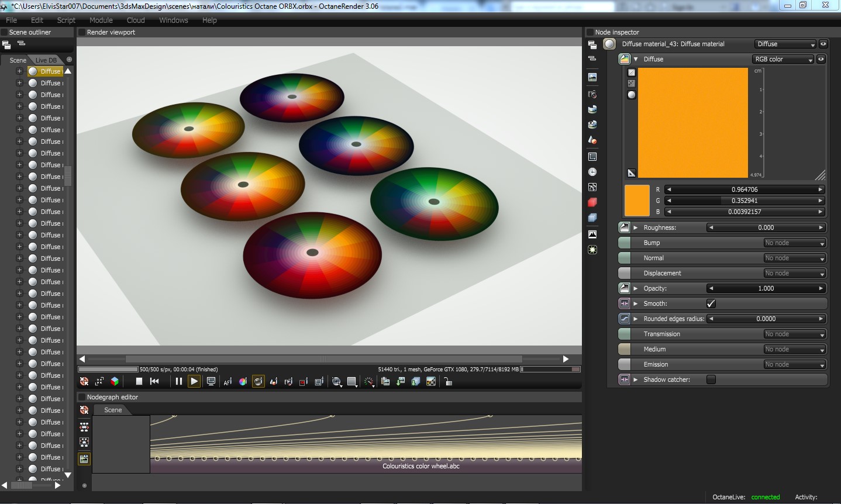Open the Emission No node dropdown
841x504 pixels.
[x=794, y=365]
